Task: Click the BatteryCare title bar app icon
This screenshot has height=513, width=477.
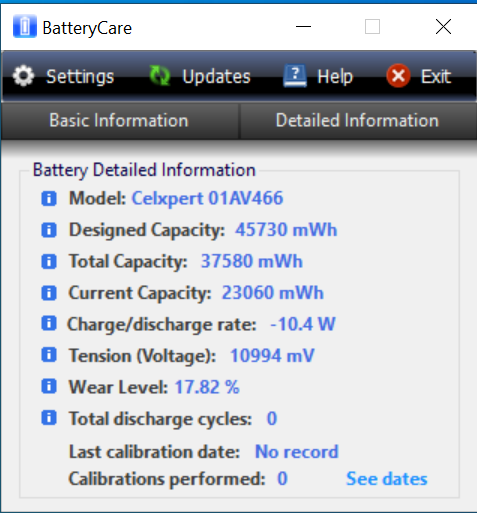Action: click(25, 26)
